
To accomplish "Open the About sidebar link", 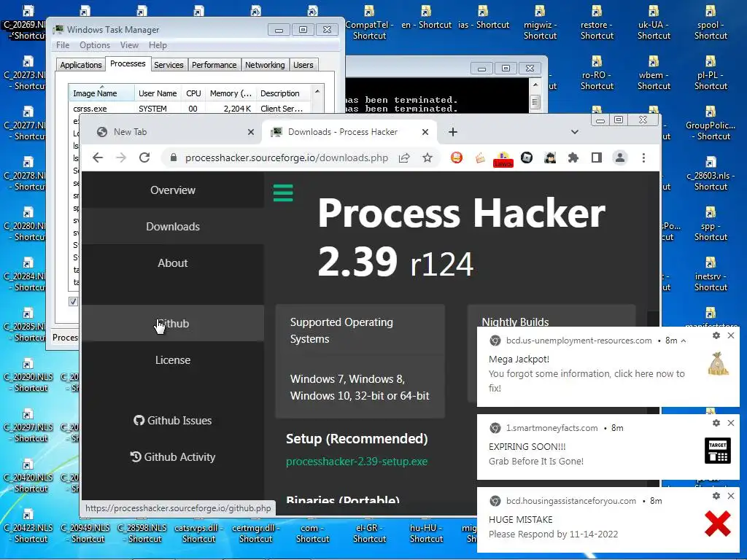I will (172, 262).
